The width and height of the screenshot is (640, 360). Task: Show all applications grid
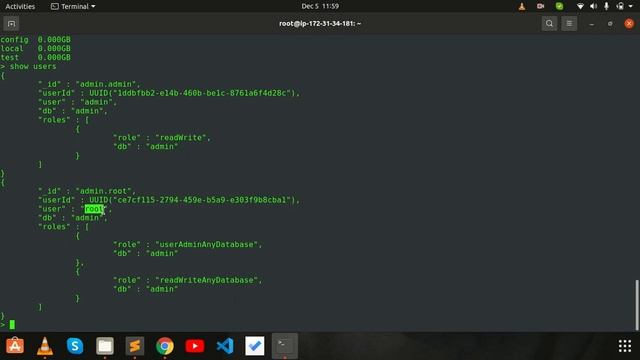click(x=625, y=346)
